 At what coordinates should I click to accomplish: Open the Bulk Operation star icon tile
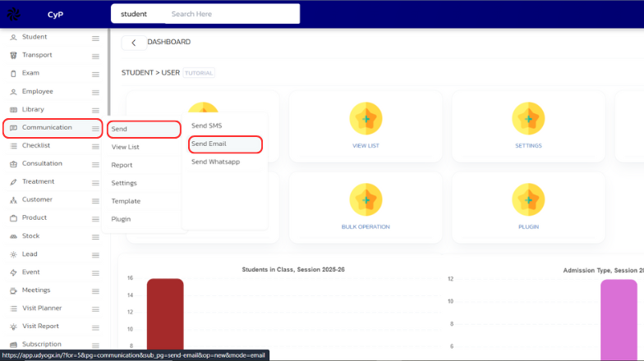[366, 200]
